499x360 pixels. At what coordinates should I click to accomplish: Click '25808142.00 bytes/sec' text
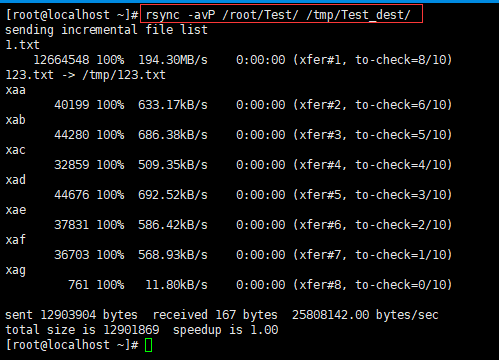[365, 315]
